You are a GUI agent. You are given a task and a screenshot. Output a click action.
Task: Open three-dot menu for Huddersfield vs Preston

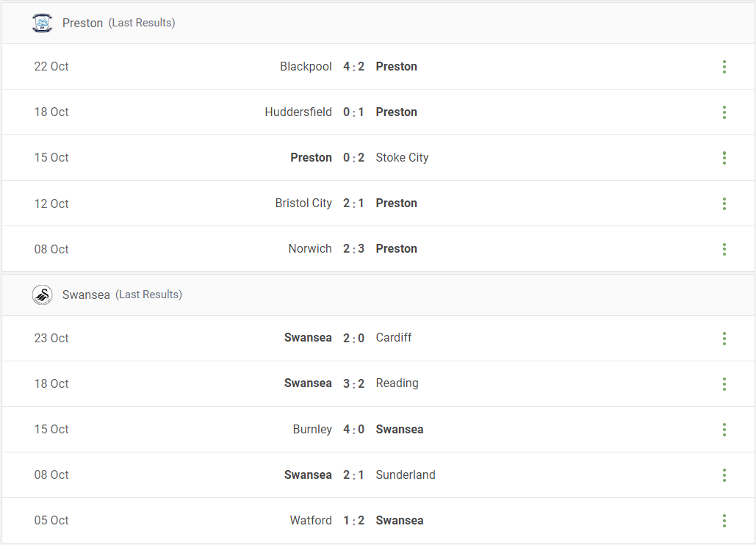(724, 112)
